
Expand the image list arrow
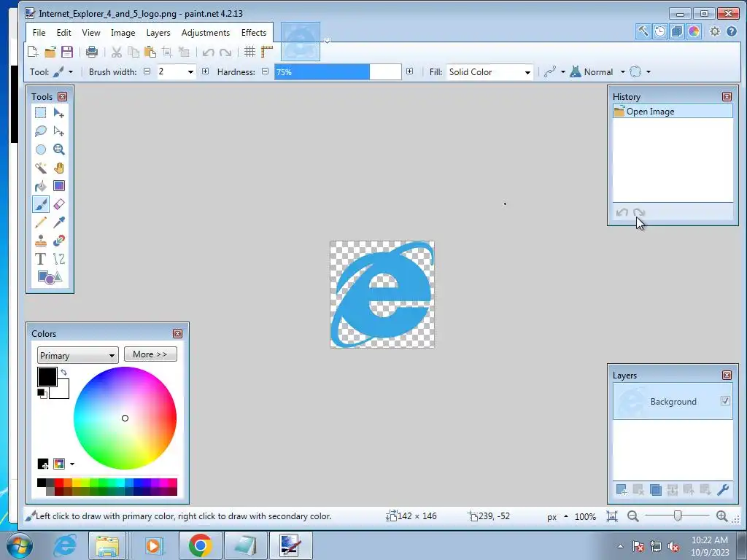click(327, 41)
